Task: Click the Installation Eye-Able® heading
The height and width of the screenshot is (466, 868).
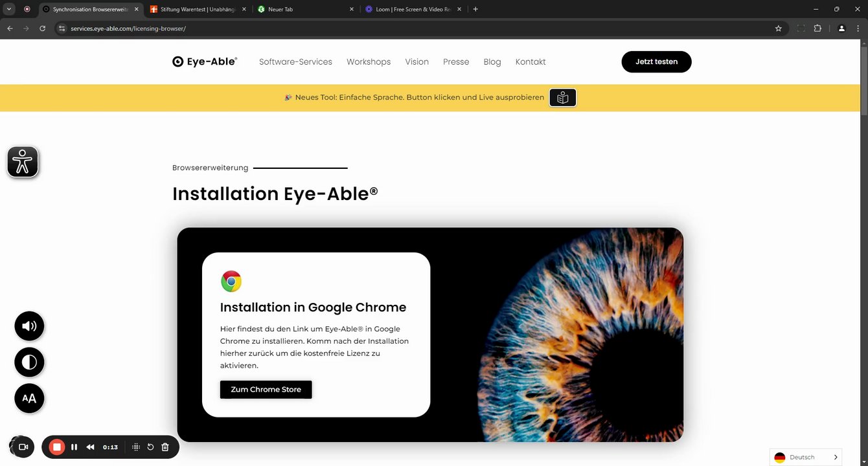Action: pos(275,194)
